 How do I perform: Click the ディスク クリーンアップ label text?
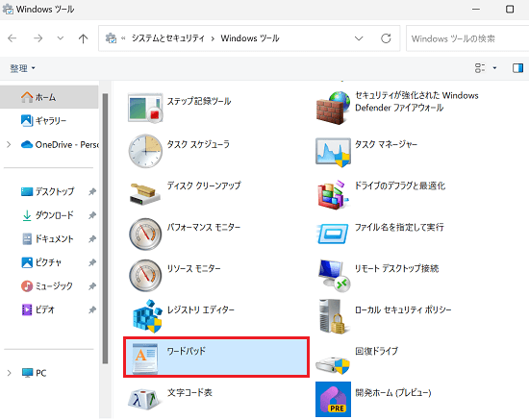click(204, 185)
